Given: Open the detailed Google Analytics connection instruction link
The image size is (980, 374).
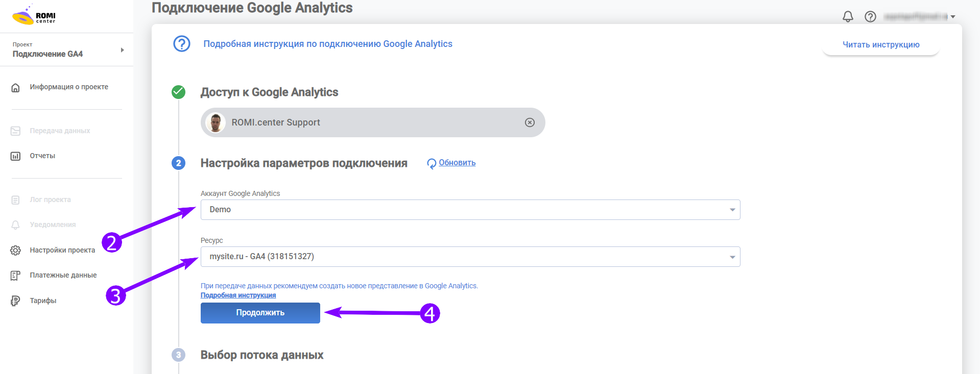Looking at the screenshot, I should point(328,44).
